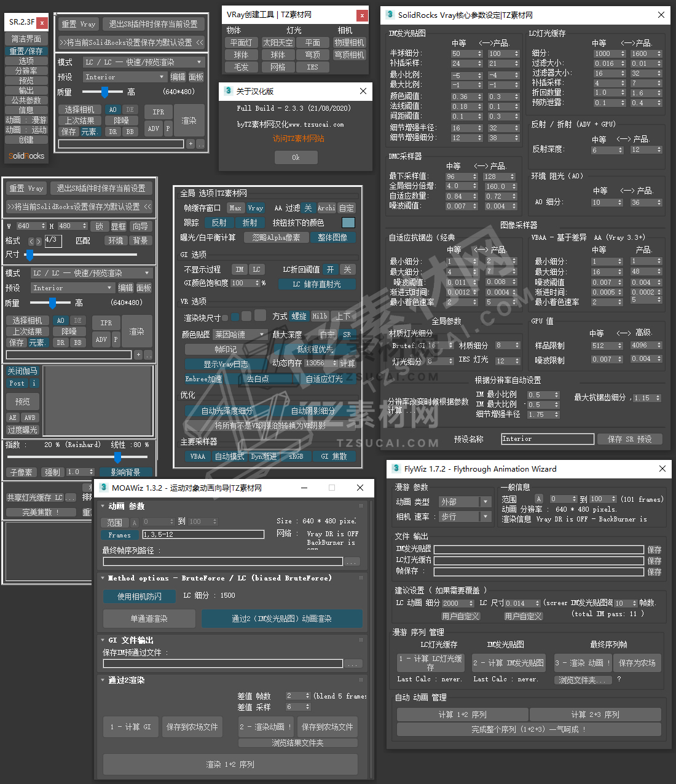Click the Frames 1,3,5-12 input field
676x784 pixels.
tap(203, 534)
